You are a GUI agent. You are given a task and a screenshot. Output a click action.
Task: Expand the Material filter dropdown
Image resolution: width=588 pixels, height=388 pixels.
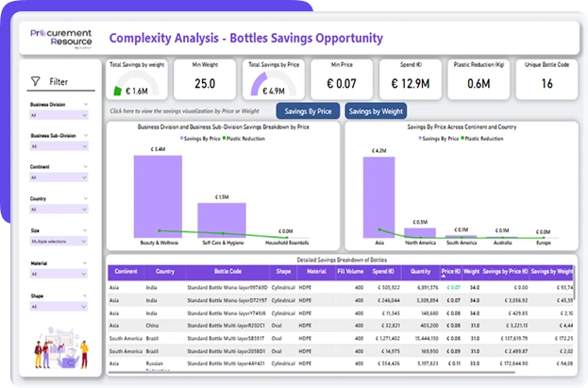point(57,273)
